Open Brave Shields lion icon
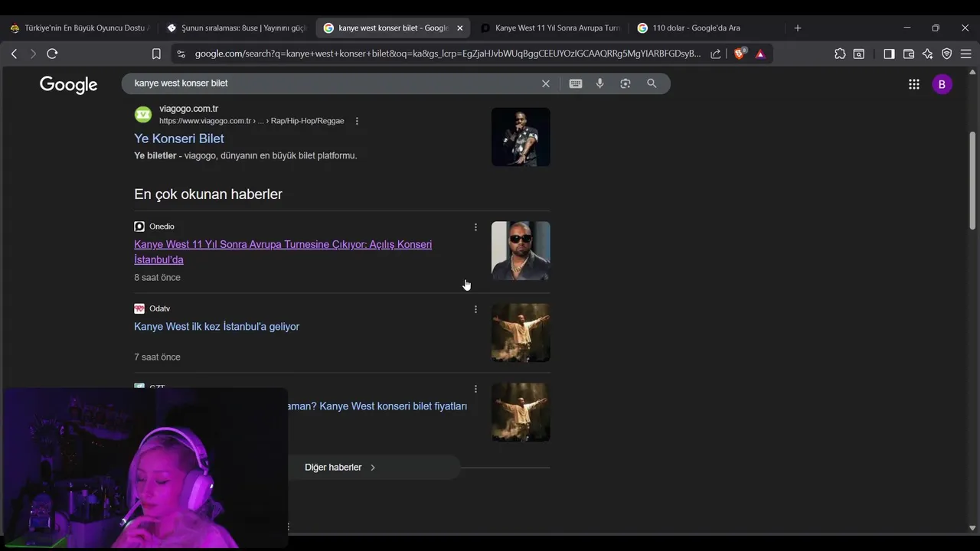The width and height of the screenshot is (980, 551). pyautogui.click(x=740, y=54)
